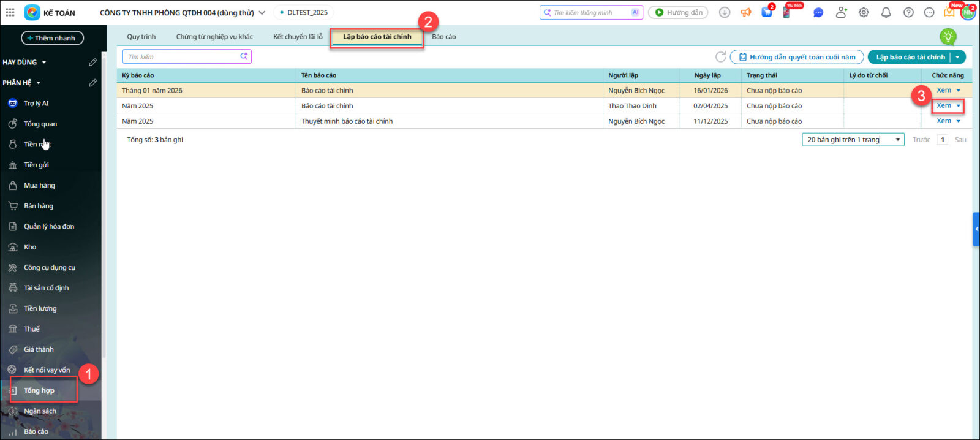
Task: Edit the HAY DÙNG section pencil icon
Action: click(92, 62)
